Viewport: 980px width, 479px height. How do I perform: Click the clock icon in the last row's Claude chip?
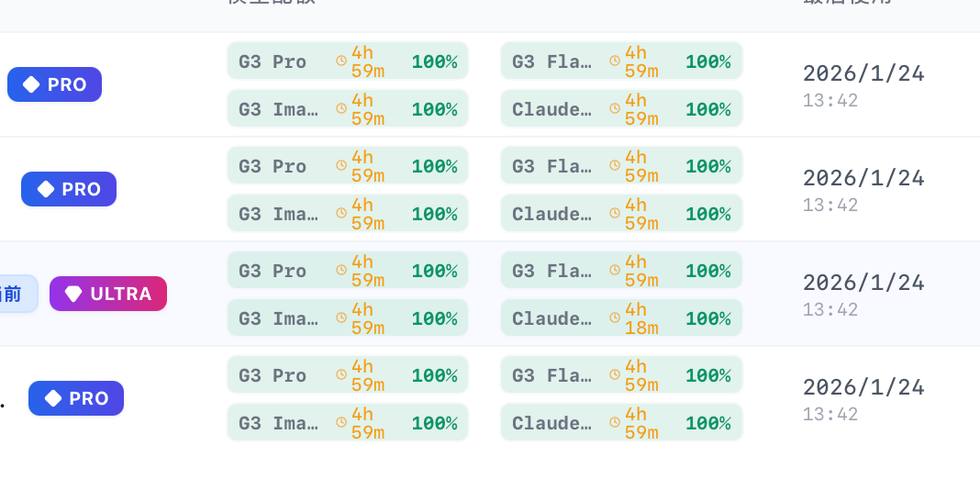click(615, 422)
